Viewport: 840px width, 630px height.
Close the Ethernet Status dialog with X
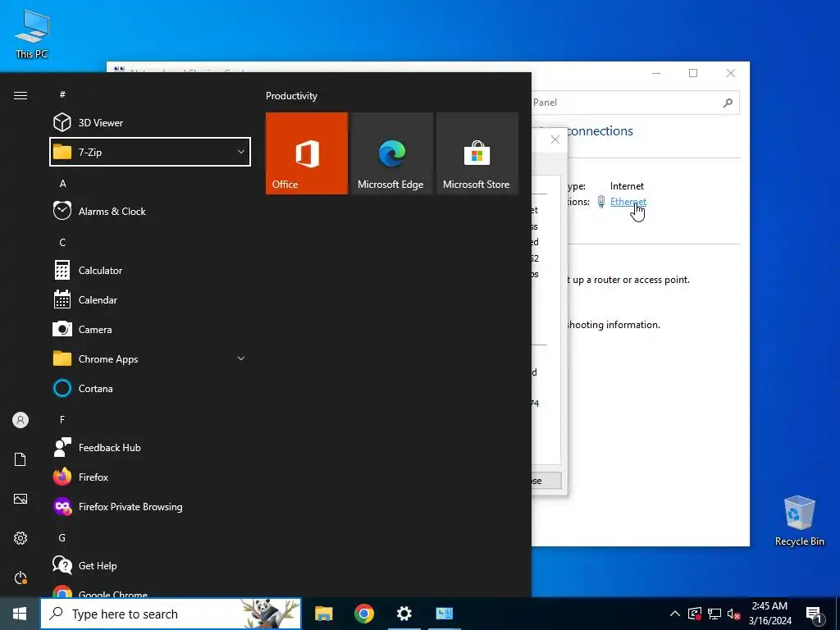(x=555, y=139)
